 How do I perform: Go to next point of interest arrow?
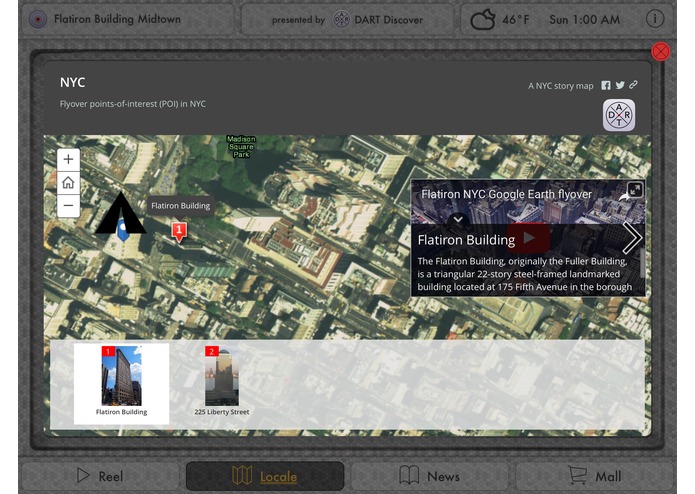(632, 238)
